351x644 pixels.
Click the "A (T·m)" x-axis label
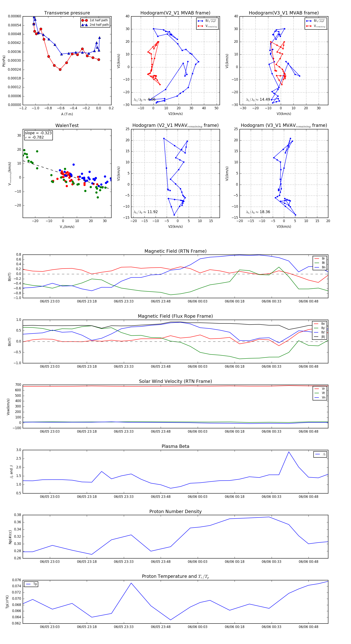click(x=67, y=114)
